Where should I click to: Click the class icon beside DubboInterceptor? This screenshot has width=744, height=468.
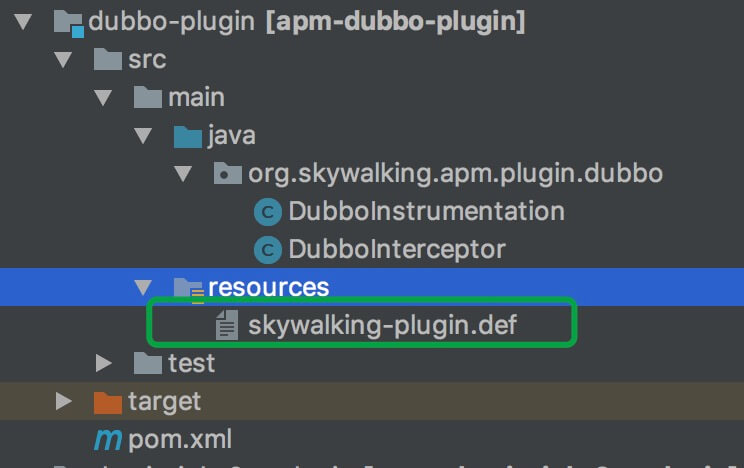pyautogui.click(x=268, y=250)
